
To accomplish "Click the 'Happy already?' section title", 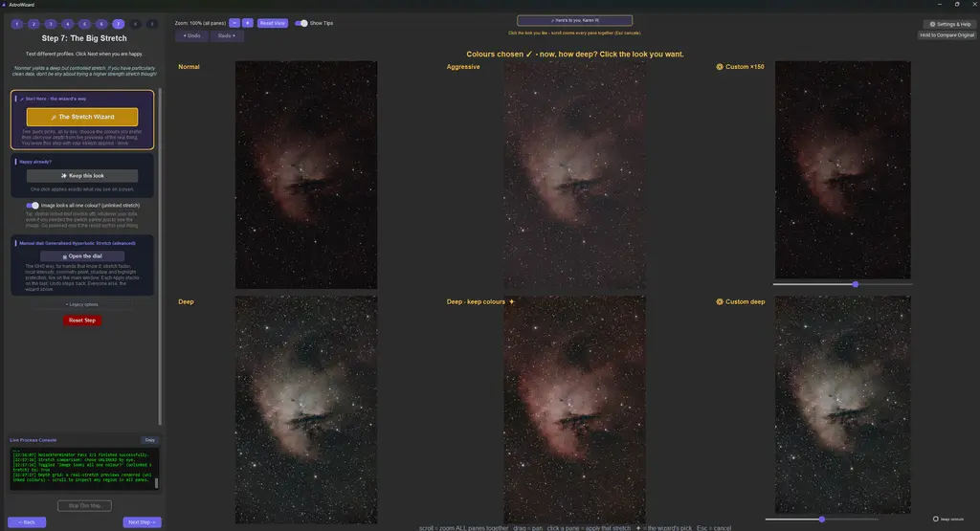I will (x=35, y=162).
